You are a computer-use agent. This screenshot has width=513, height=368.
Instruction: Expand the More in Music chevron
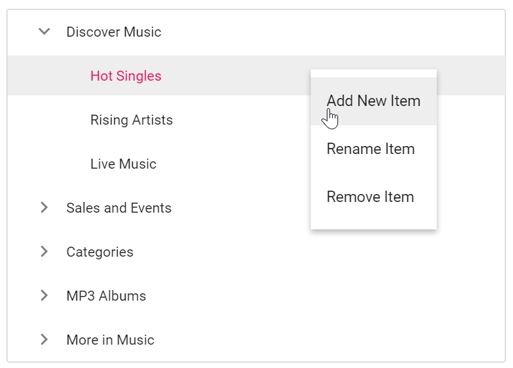coord(44,340)
